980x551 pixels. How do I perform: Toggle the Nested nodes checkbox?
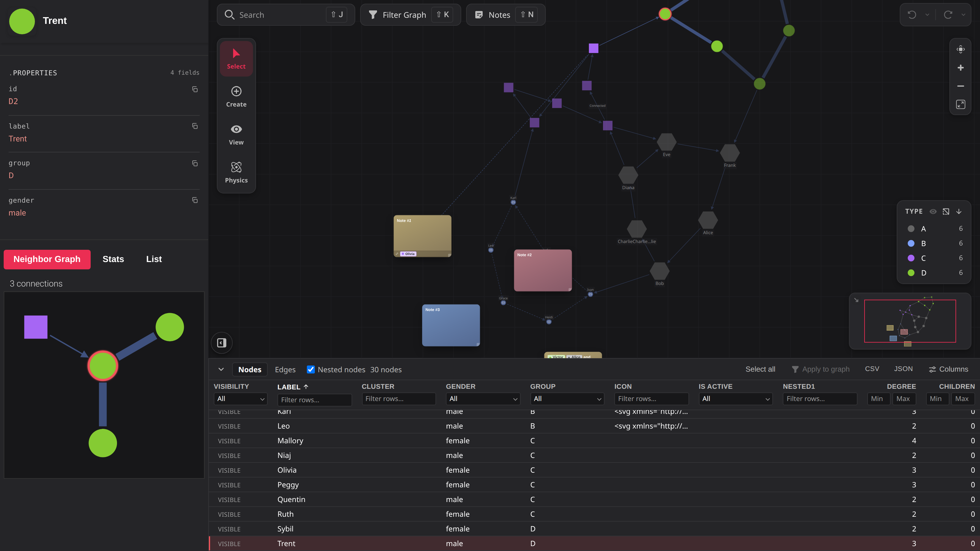tap(311, 369)
